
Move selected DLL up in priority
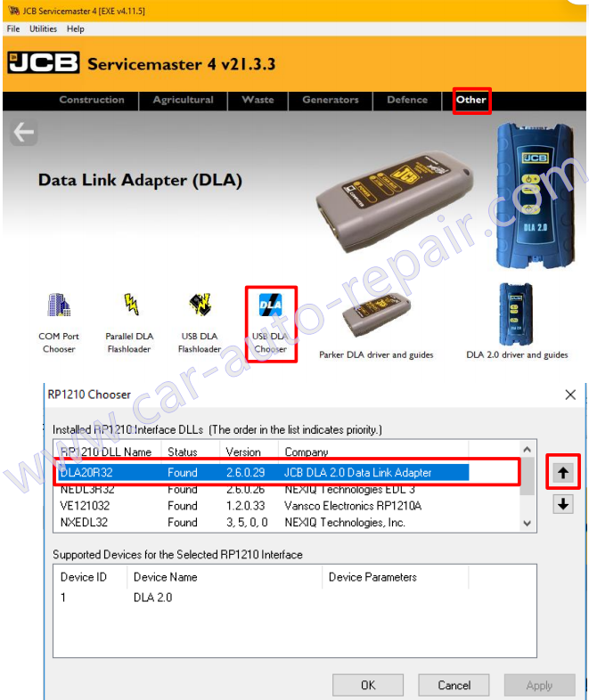tap(563, 472)
